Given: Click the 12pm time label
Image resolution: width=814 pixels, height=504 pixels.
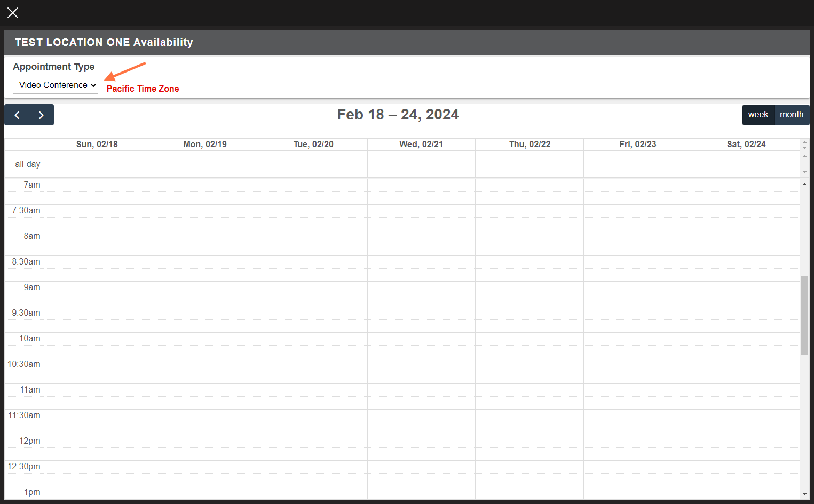Looking at the screenshot, I should click(x=30, y=441).
